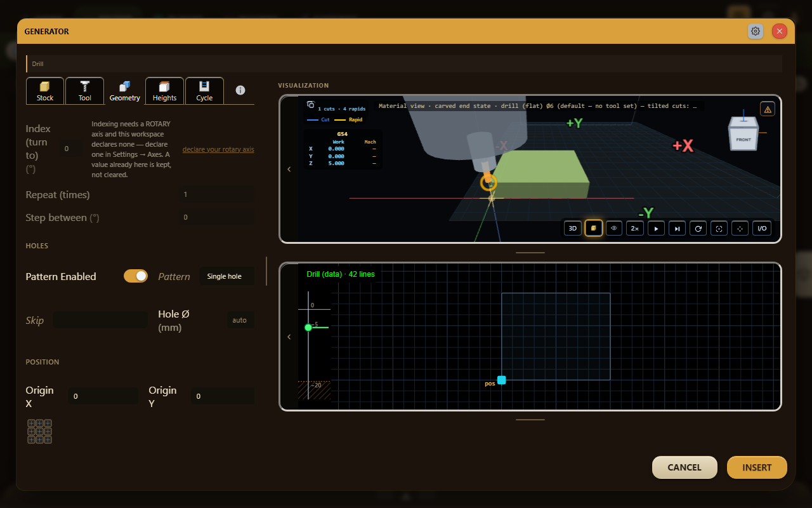This screenshot has width=812, height=508.
Task: Click the reset simulation loop icon
Action: click(x=698, y=229)
